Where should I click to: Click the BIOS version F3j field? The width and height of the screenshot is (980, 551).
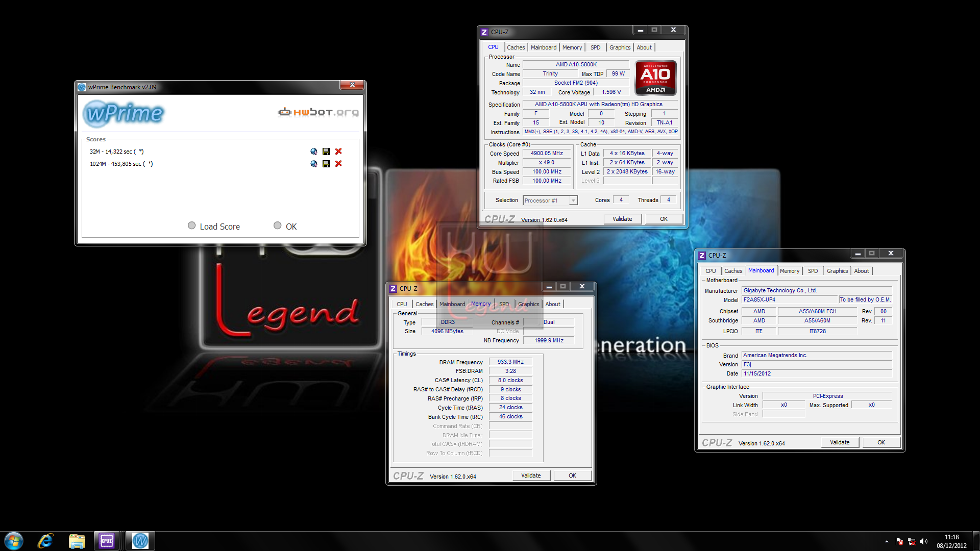pyautogui.click(x=817, y=365)
